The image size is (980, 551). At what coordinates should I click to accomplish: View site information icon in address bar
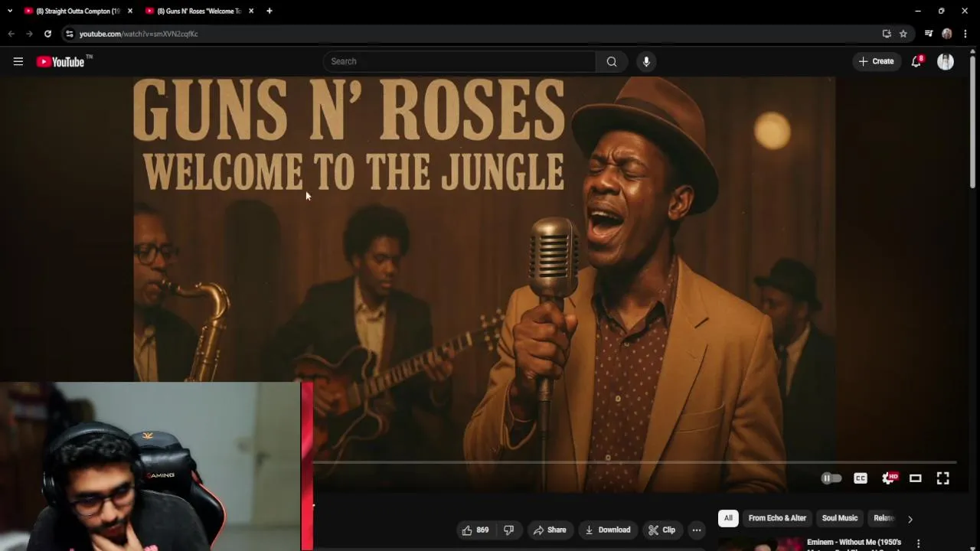[69, 34]
